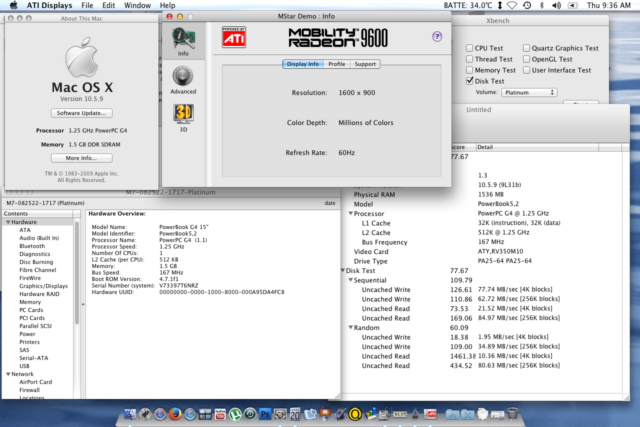The image size is (640, 427).
Task: Select FireWire in the Hardware list
Action: click(30, 278)
